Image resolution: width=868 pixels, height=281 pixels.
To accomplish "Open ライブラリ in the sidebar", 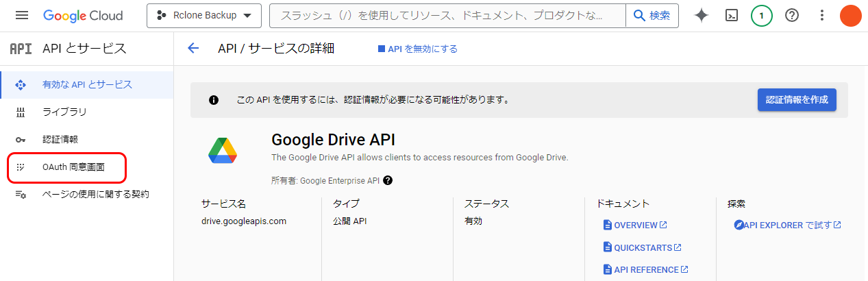I will [x=87, y=112].
